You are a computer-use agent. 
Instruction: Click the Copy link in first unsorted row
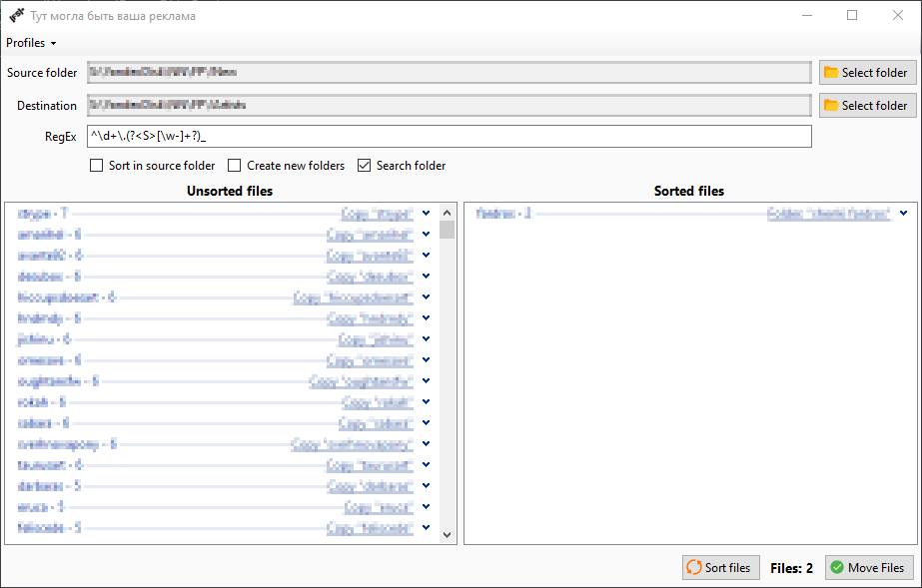click(377, 214)
